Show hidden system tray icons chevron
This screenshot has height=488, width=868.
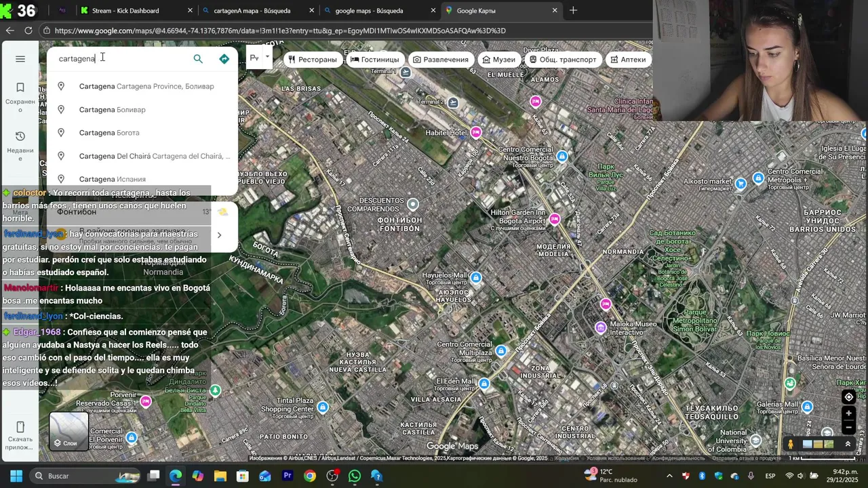coord(669,476)
